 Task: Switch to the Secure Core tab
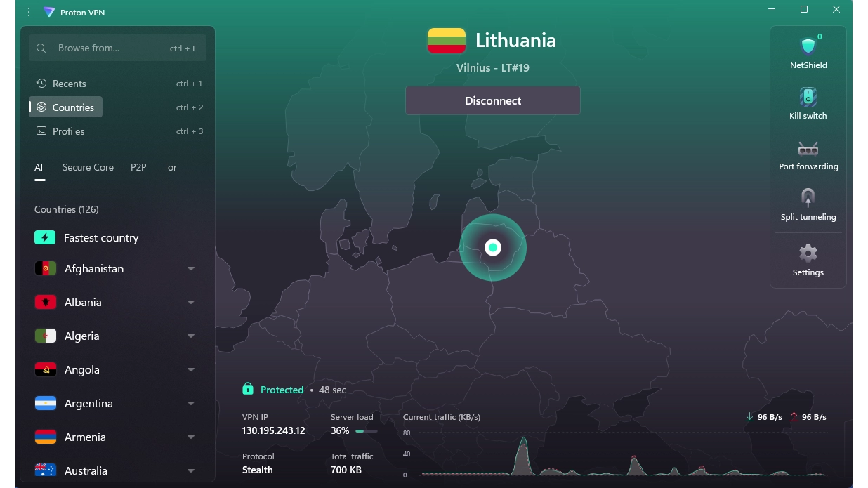click(88, 168)
